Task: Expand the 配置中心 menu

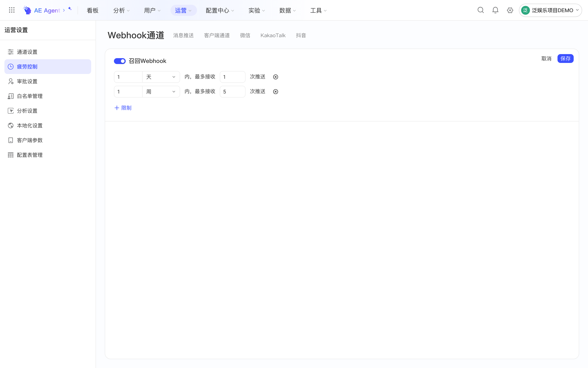Action: point(220,10)
